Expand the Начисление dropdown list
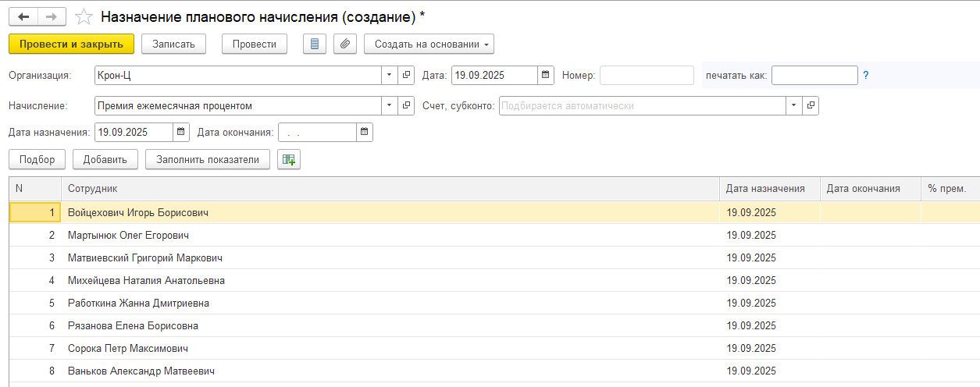This screenshot has width=980, height=387. tap(390, 105)
